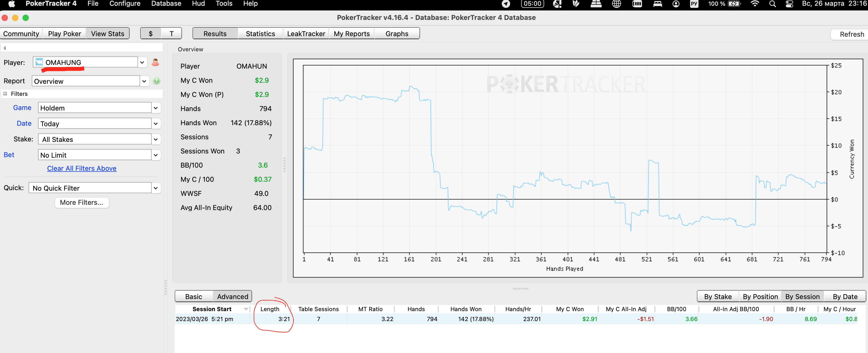
Task: Click Clear All Filters Above link
Action: click(82, 168)
